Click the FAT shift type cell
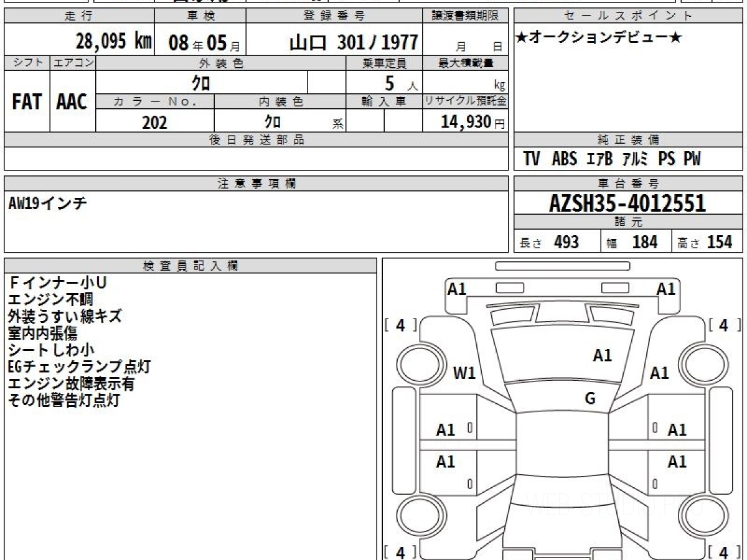This screenshot has height=560, width=747. [x=27, y=102]
